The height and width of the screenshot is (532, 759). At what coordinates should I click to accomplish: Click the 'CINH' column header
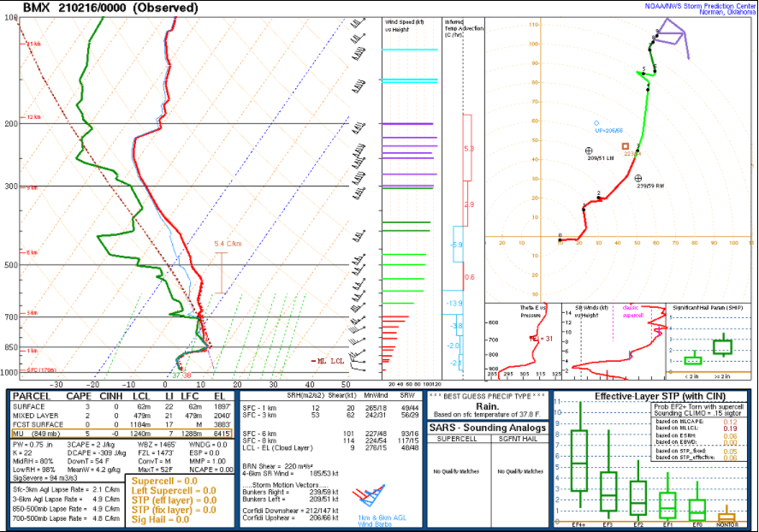click(111, 396)
